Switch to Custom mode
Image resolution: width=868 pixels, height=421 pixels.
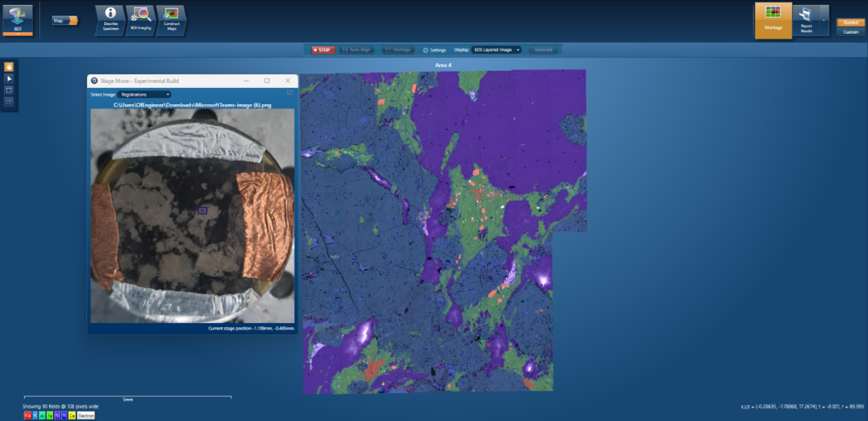point(851,32)
